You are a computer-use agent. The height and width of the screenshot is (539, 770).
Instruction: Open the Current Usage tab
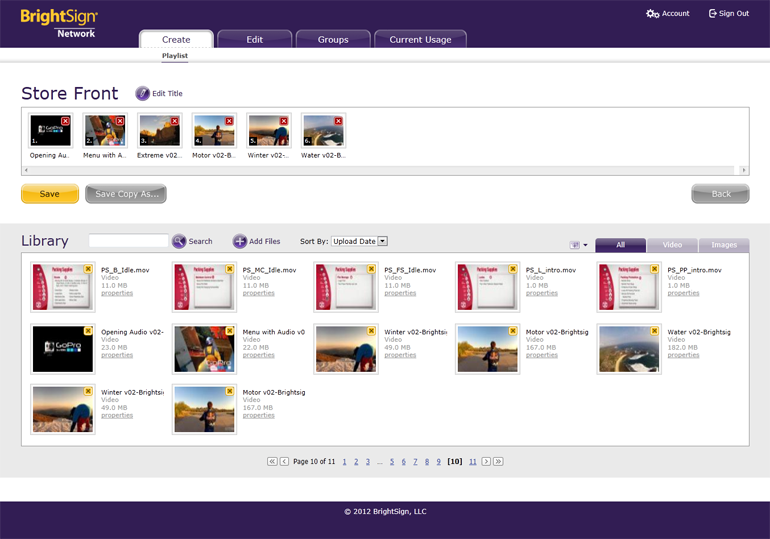point(420,39)
